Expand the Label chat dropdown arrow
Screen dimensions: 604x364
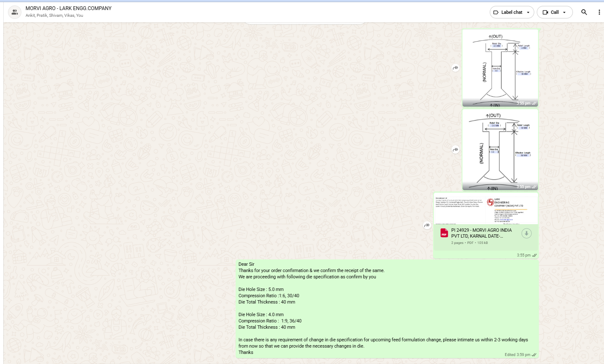pos(528,12)
